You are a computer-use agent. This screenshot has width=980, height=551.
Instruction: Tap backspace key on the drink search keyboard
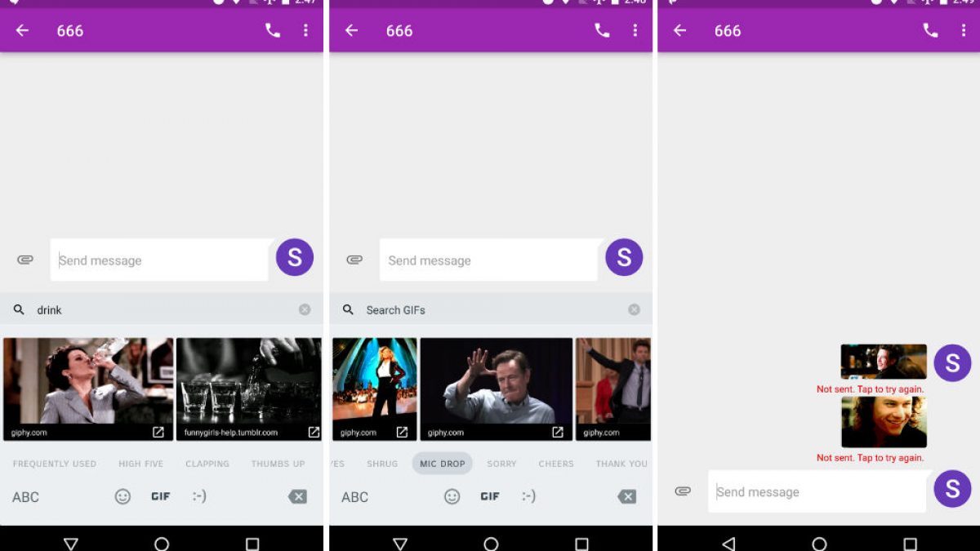298,496
